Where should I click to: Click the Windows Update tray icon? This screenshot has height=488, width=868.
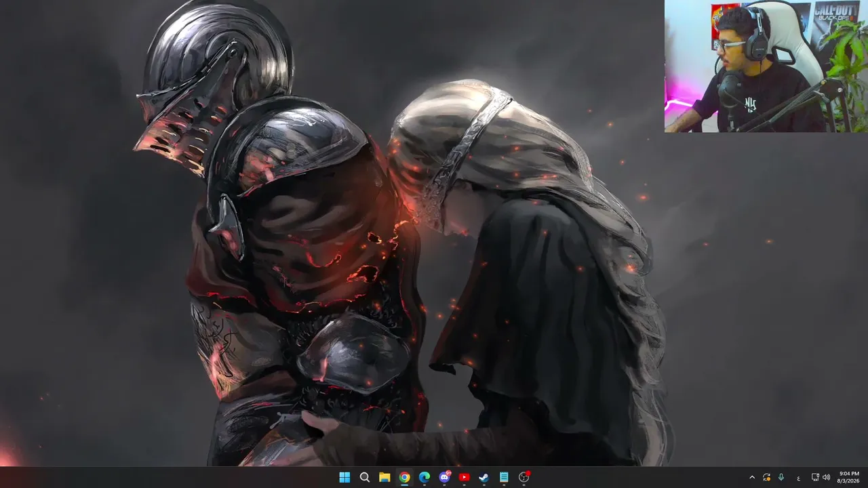[x=766, y=477]
